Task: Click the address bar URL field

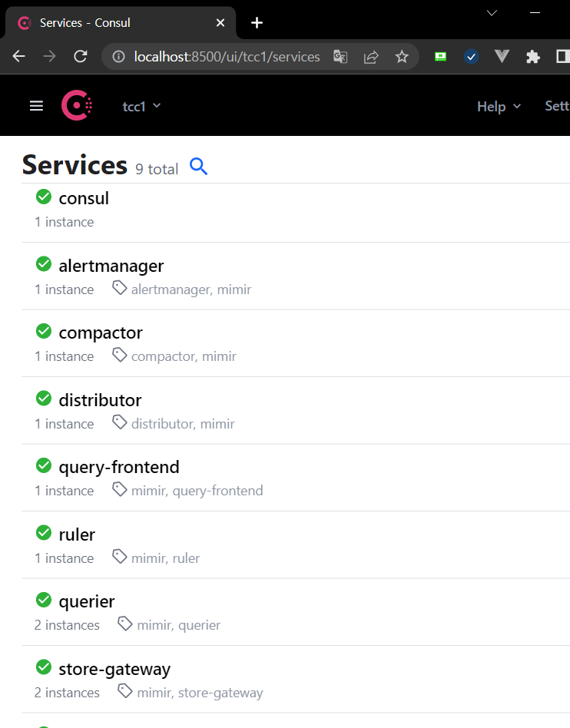Action: 227,57
